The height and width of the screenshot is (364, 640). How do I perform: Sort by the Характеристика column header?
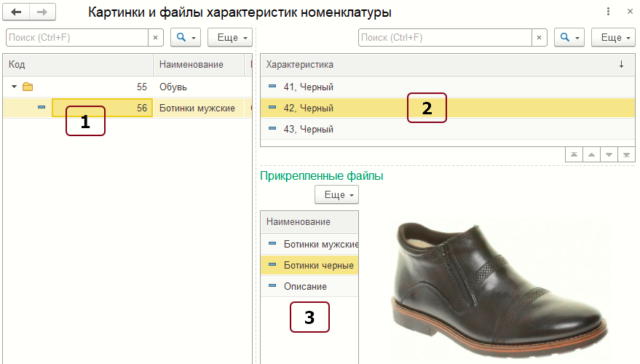(437, 65)
